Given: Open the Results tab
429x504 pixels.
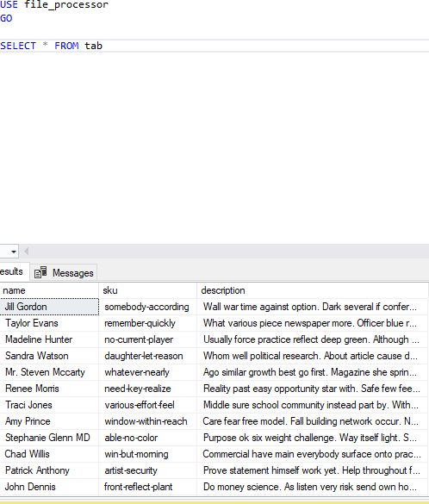Looking at the screenshot, I should click(13, 271).
